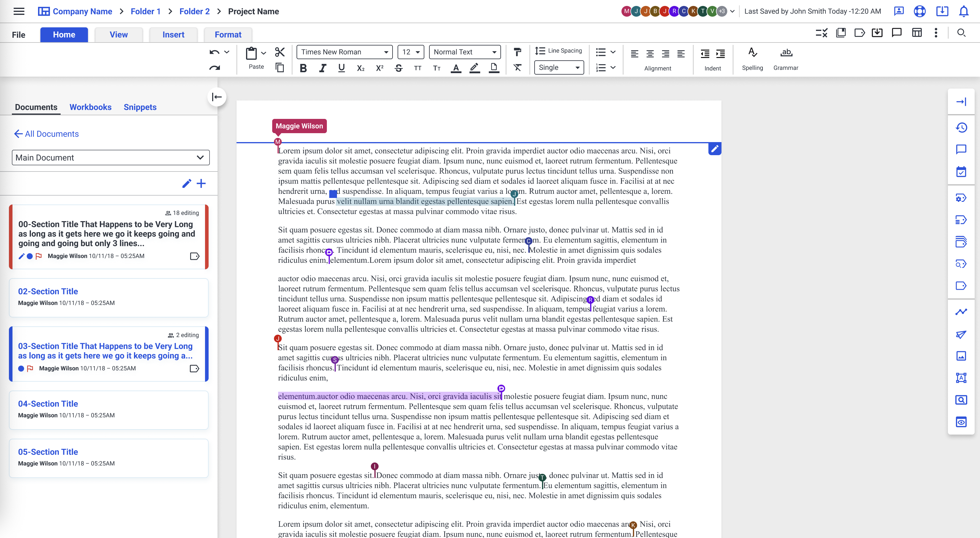Open the version history clock icon
Viewport: 980px width, 538px height.
point(961,128)
